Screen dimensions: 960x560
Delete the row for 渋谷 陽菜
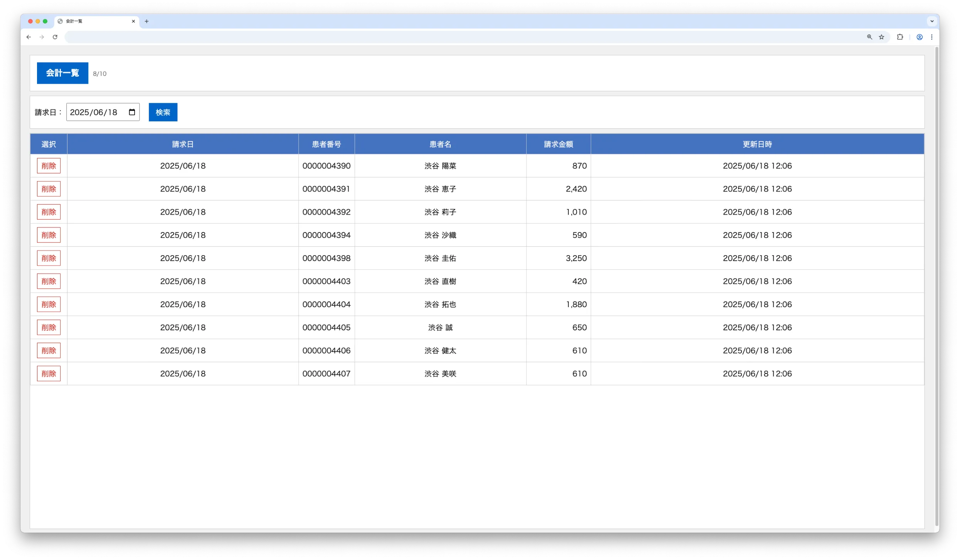(x=49, y=166)
